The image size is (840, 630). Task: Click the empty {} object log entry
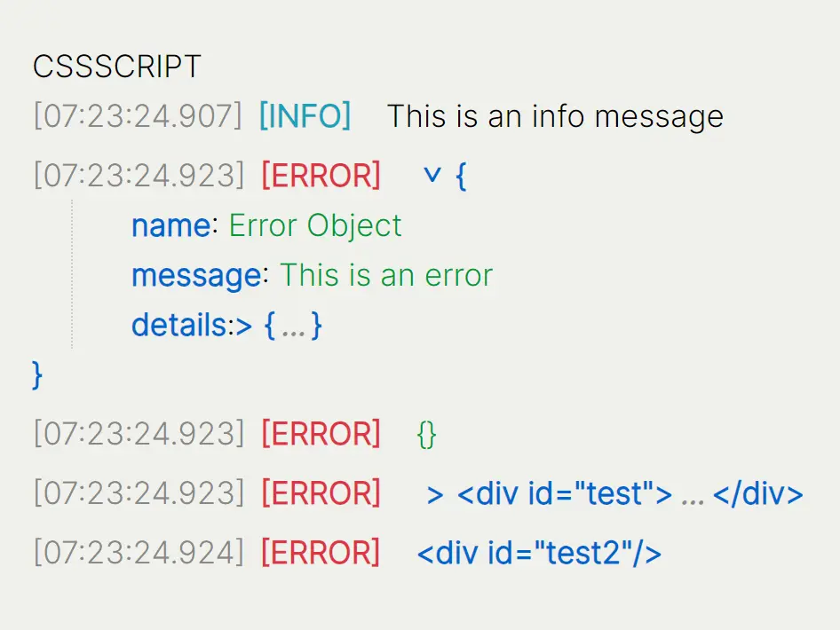[426, 435]
